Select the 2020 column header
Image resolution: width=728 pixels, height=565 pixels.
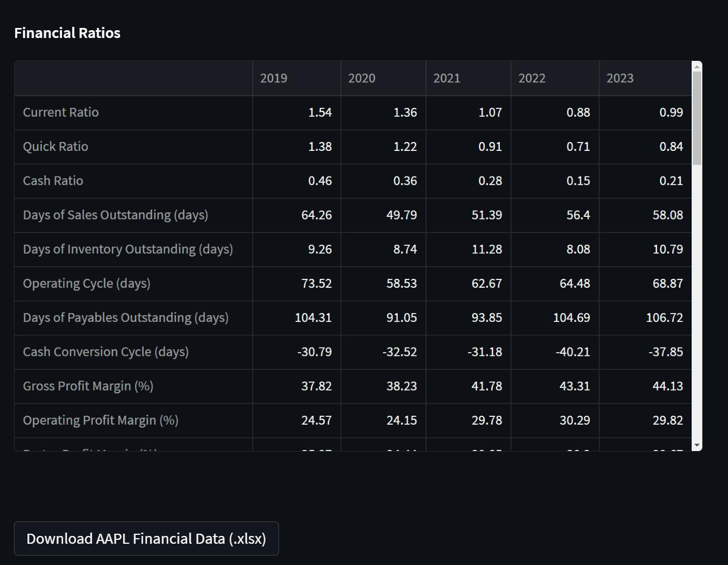383,78
